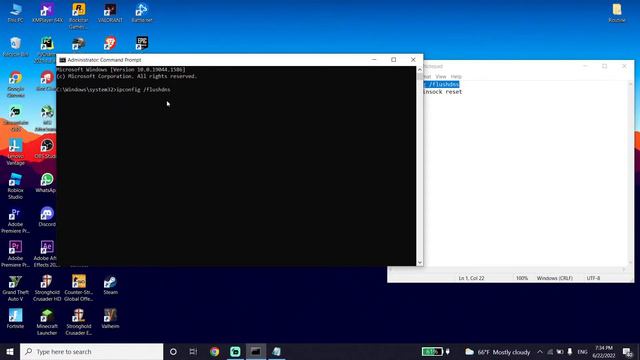Viewport: 640px width, 360px height.
Task: Launch the Brave browser desktop shortcut
Action: tap(110, 43)
